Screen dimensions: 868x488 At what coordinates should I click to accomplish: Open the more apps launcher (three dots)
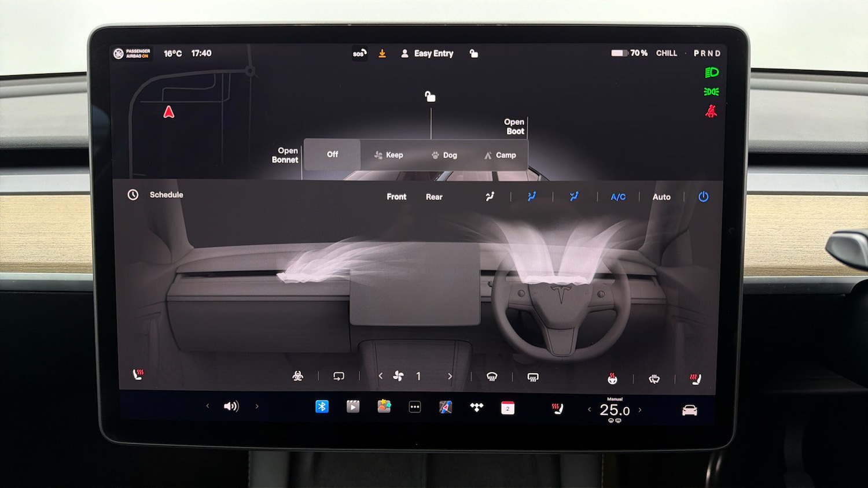click(414, 407)
